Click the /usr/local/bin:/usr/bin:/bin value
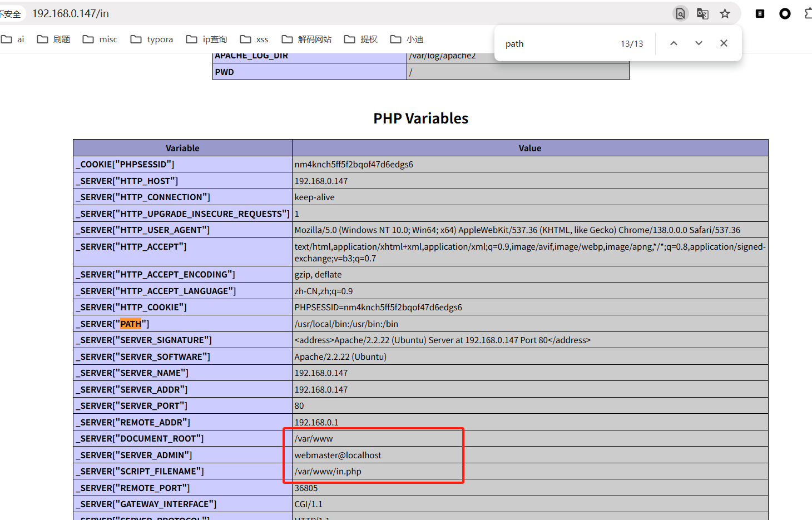Viewport: 812px width, 520px height. pyautogui.click(x=346, y=324)
